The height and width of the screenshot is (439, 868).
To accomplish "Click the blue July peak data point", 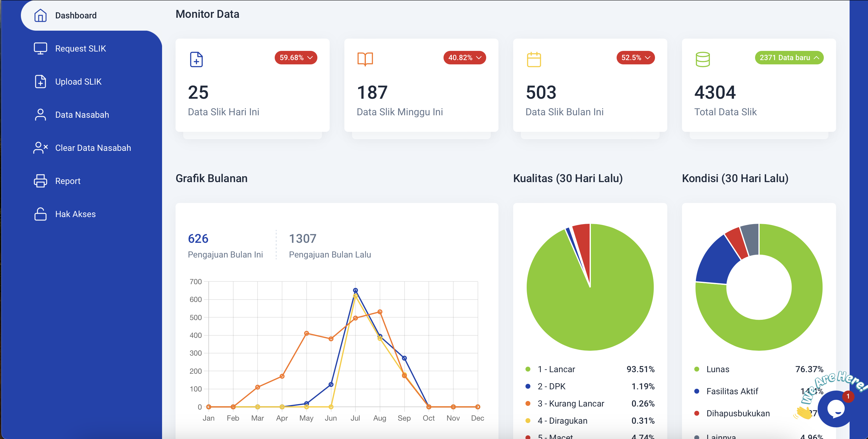I will coord(355,290).
